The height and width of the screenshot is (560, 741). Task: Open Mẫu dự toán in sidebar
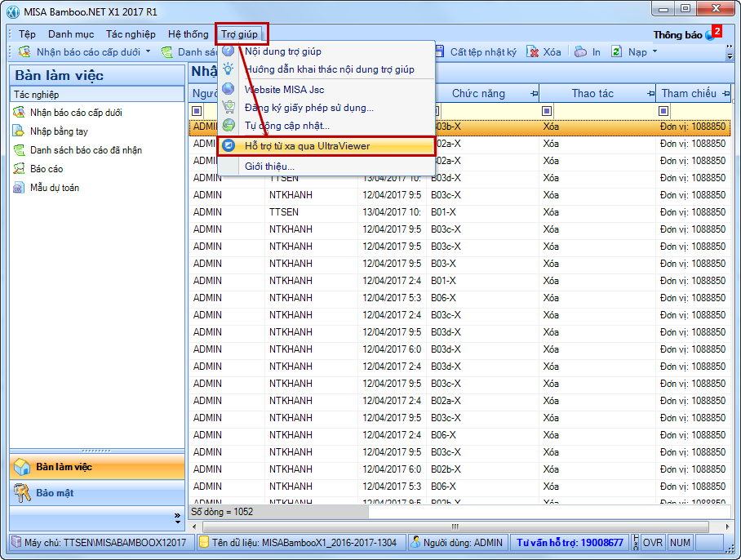point(55,188)
